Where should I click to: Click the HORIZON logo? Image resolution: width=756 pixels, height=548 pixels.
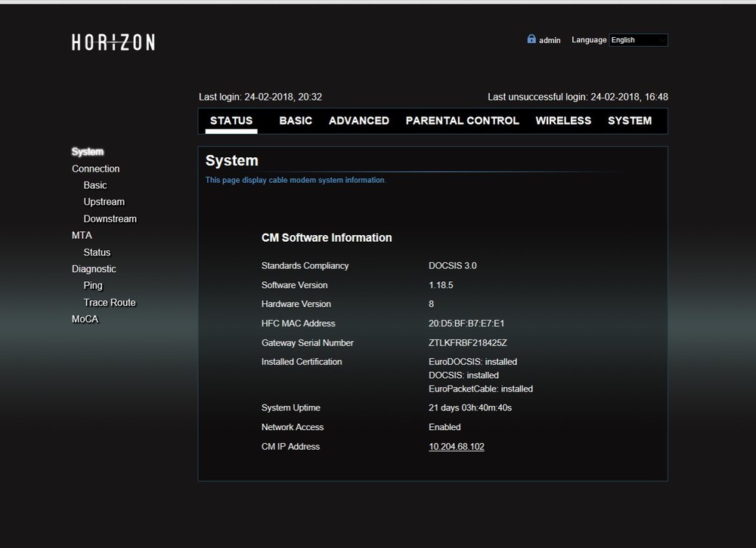pyautogui.click(x=113, y=42)
